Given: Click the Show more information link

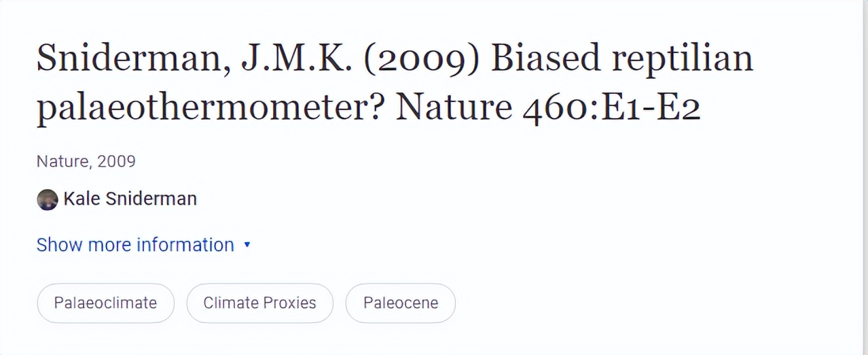Looking at the screenshot, I should [x=135, y=245].
